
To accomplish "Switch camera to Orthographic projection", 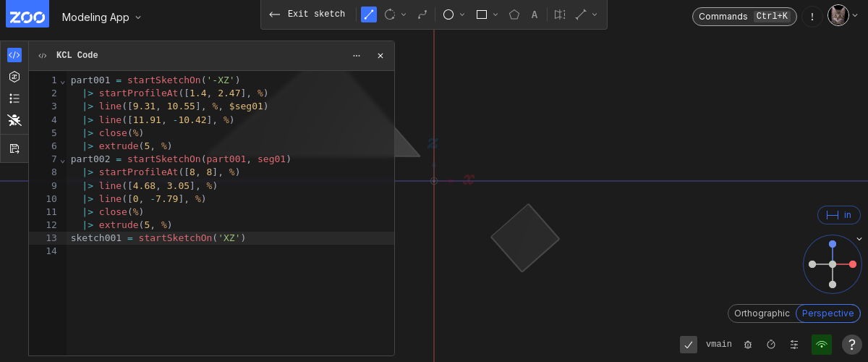I will point(762,313).
